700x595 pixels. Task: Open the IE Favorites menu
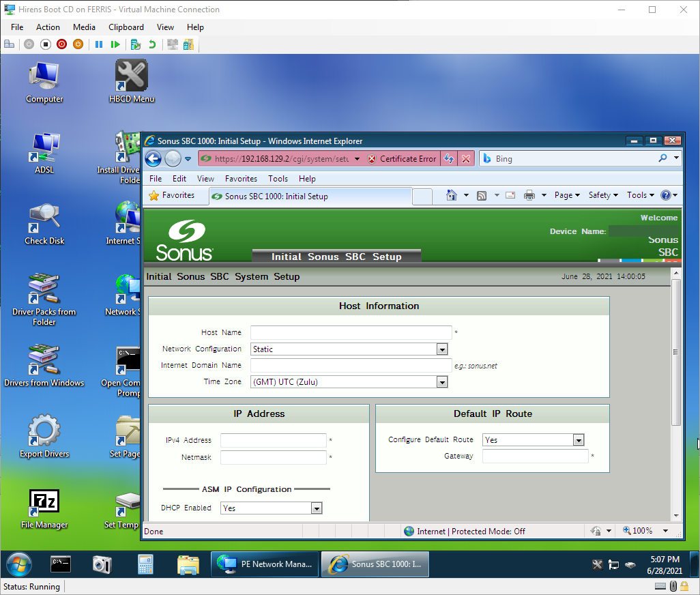coord(241,179)
